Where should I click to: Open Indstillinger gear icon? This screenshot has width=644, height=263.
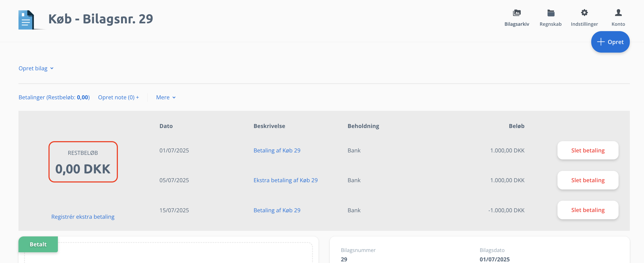(x=584, y=13)
